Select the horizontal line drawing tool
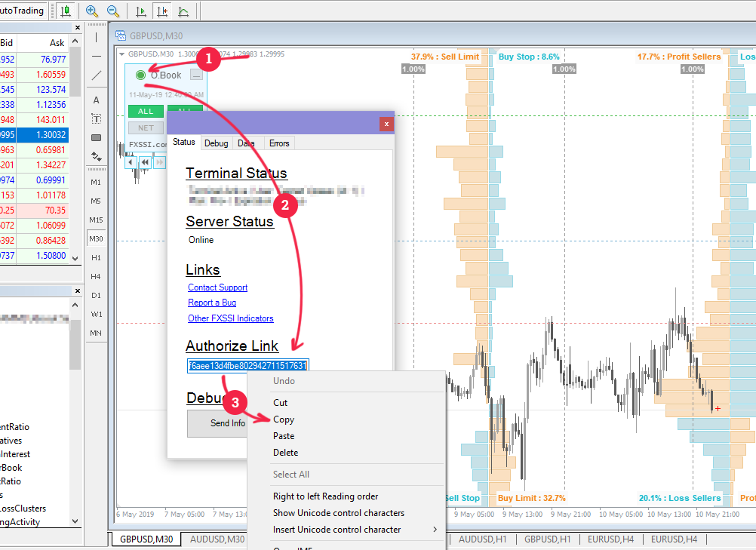The height and width of the screenshot is (550, 756). (96, 57)
